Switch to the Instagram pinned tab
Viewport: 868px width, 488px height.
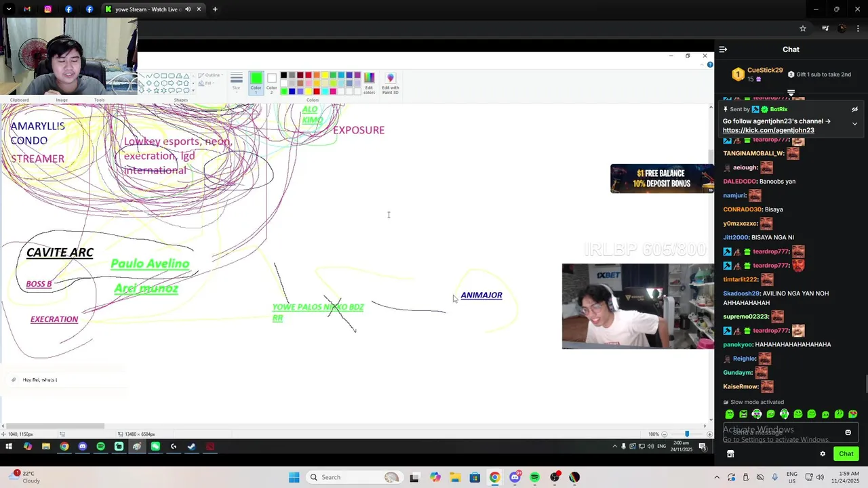tap(48, 9)
